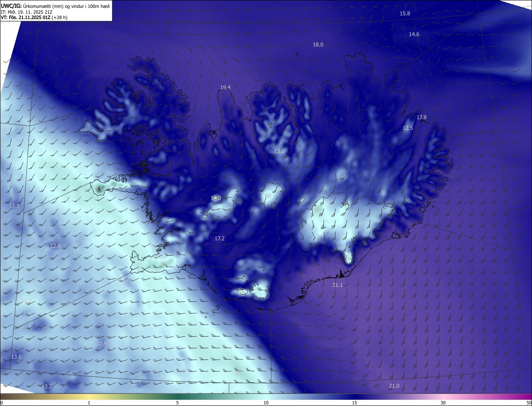Image resolution: width=532 pixels, height=406 pixels.
Task: Click the 17.2 value label
Action: coord(219,239)
